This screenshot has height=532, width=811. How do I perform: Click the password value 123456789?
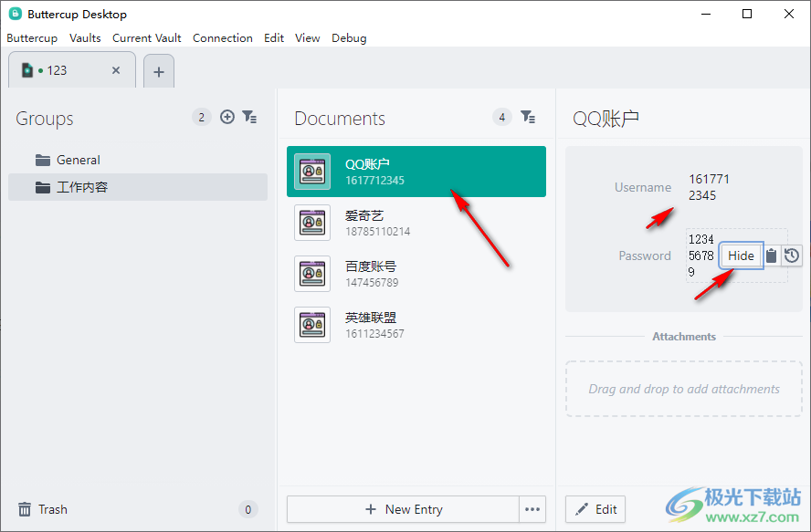pos(700,256)
